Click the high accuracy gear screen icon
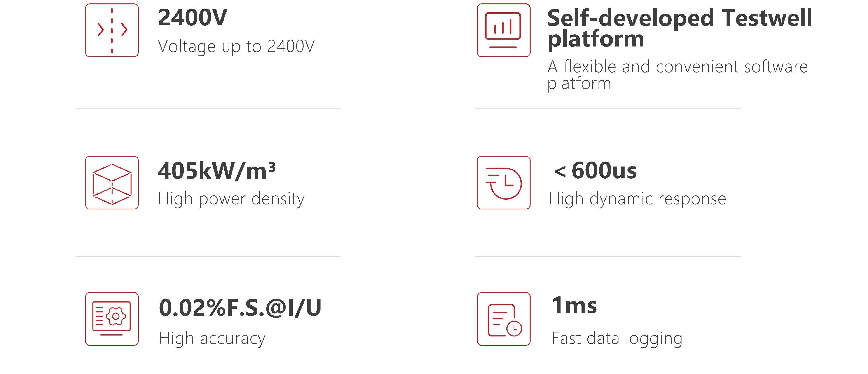This screenshot has height=374, width=868. [x=112, y=319]
